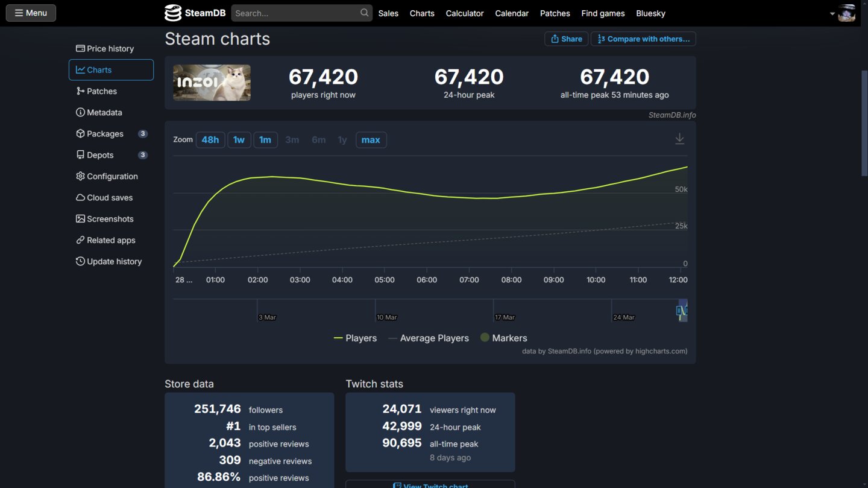The image size is (868, 488).
Task: Download chart via the download icon
Action: (679, 139)
